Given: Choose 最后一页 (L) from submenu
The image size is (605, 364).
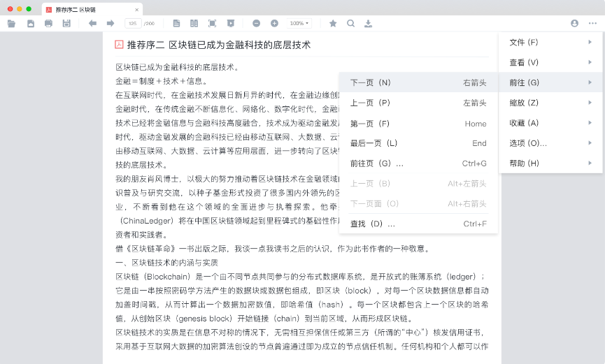Looking at the screenshot, I should click(x=418, y=143).
